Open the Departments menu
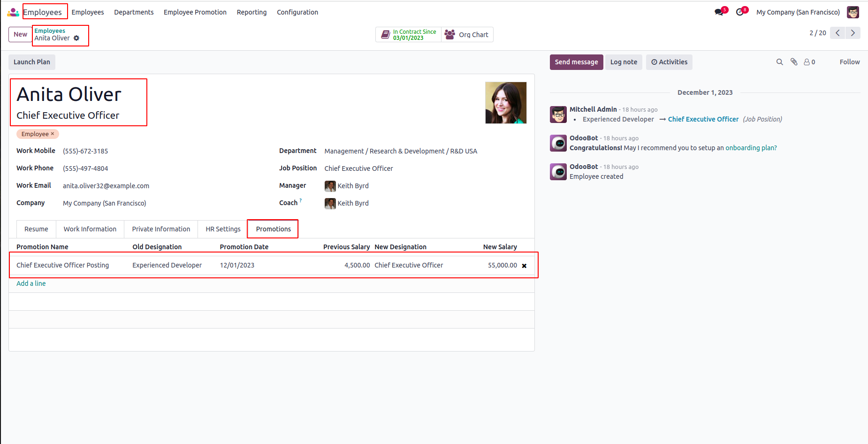868x444 pixels. 134,12
